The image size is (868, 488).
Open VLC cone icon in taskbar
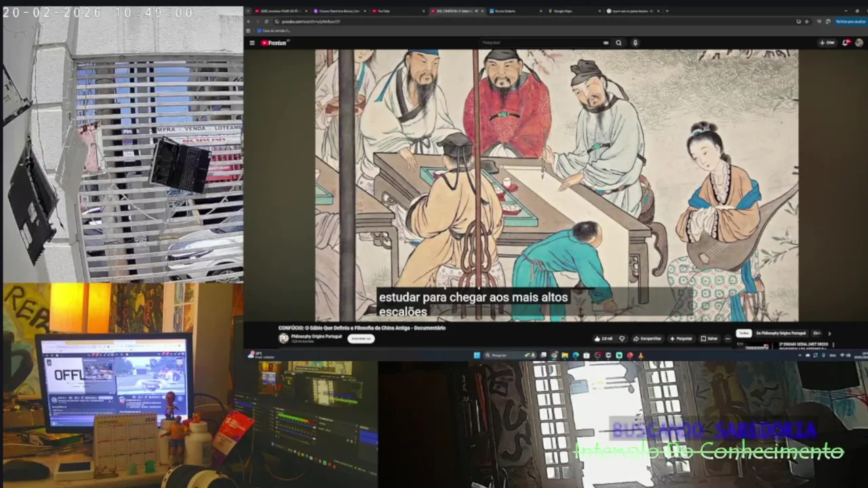pyautogui.click(x=641, y=355)
